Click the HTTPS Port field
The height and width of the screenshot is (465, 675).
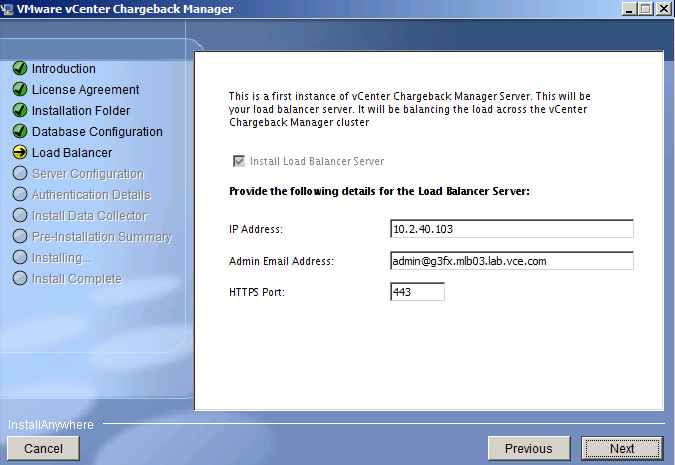(x=417, y=292)
